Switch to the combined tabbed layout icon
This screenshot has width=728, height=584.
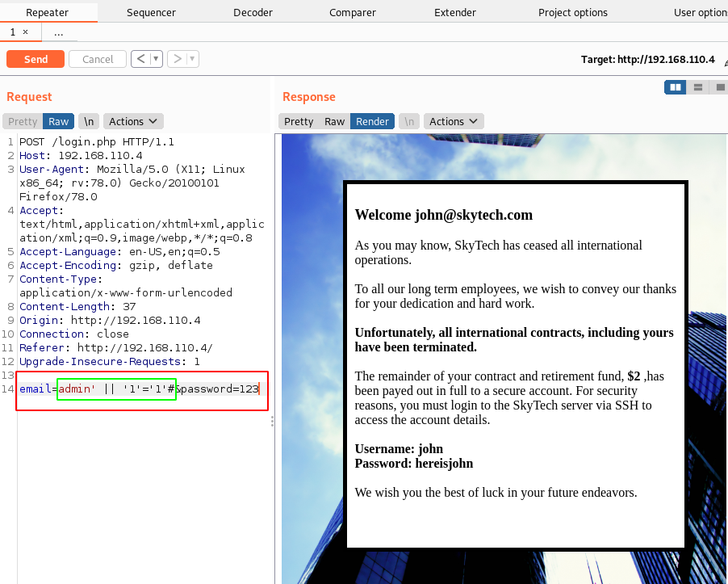pyautogui.click(x=718, y=86)
